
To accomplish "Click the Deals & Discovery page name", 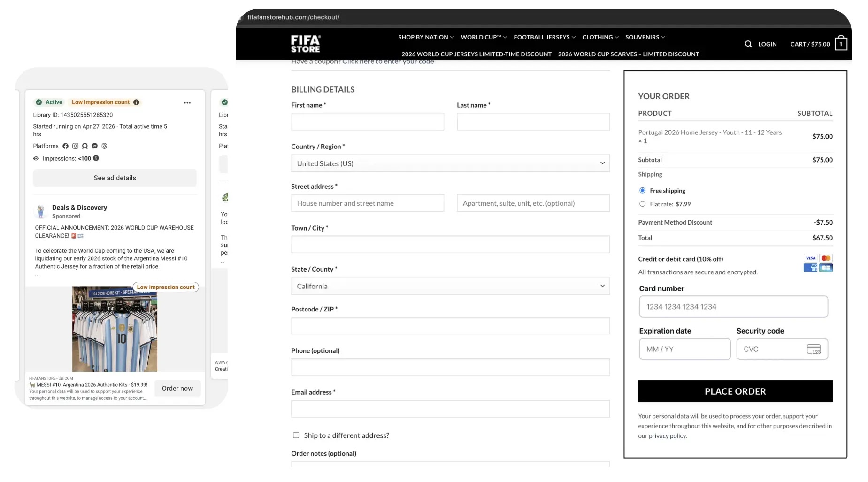I will tap(79, 207).
